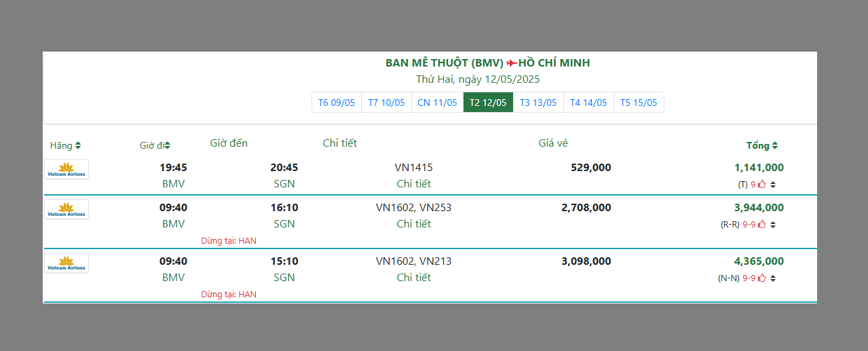Click the Vietnam Airlines logo for the VN253 connection

[x=67, y=209]
